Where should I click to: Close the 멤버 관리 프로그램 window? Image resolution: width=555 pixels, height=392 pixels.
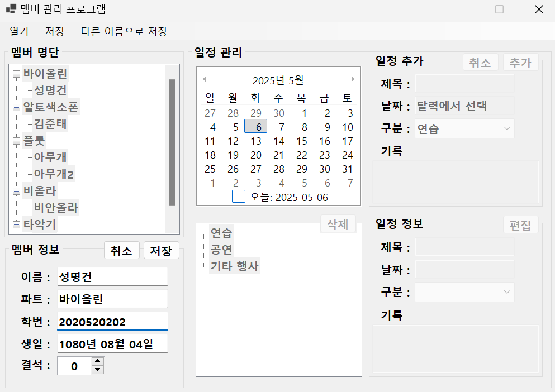point(539,9)
